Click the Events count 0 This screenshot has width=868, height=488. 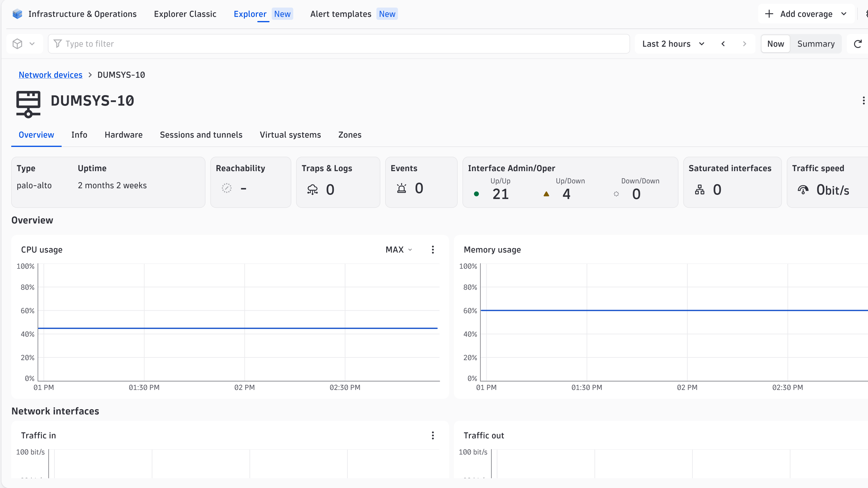click(x=419, y=188)
